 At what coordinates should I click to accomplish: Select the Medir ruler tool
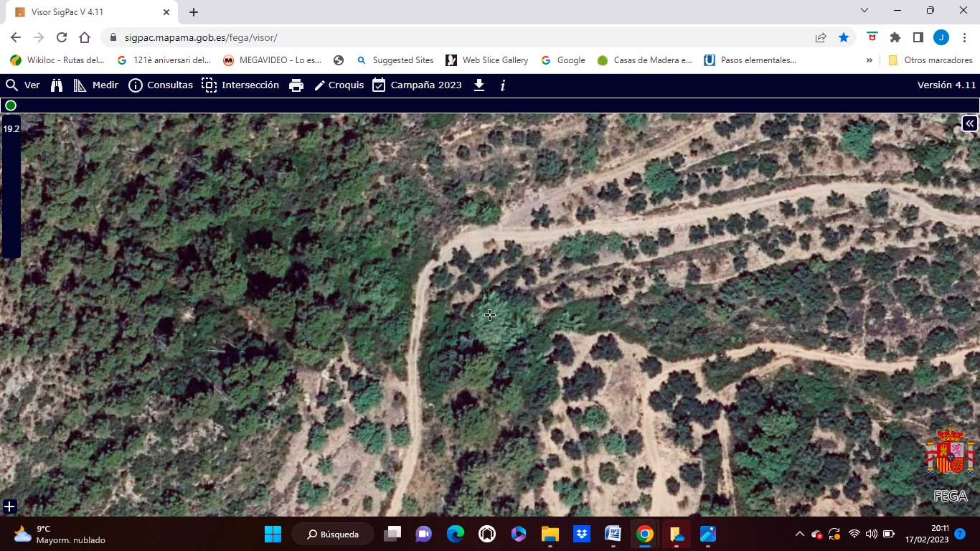coord(96,85)
